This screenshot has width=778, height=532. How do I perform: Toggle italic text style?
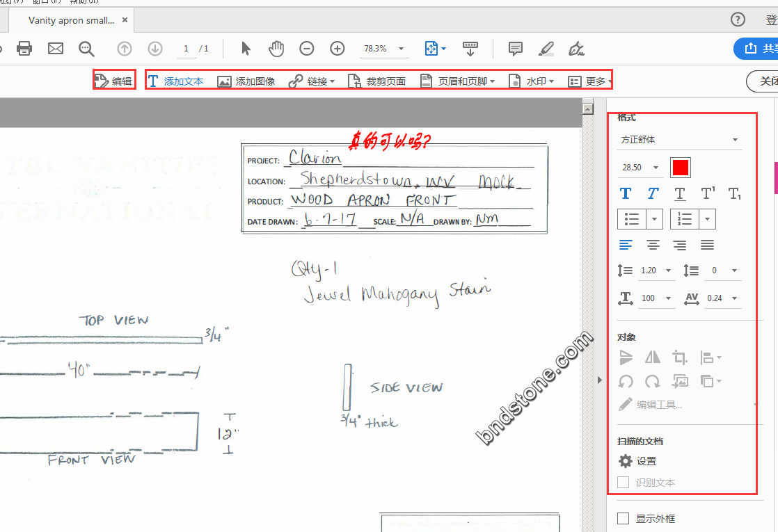[653, 194]
